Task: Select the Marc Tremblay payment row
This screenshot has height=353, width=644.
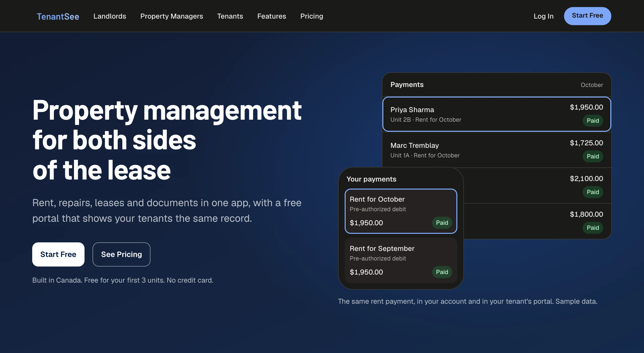Action: [497, 150]
